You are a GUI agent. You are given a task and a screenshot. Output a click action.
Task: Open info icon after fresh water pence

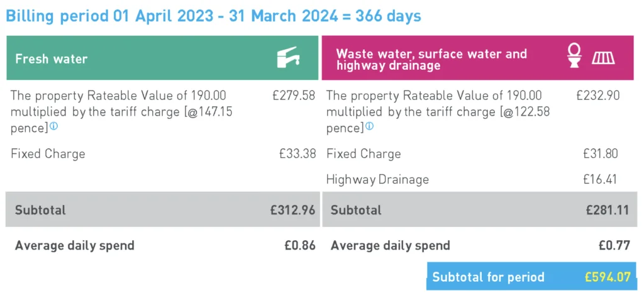click(54, 126)
